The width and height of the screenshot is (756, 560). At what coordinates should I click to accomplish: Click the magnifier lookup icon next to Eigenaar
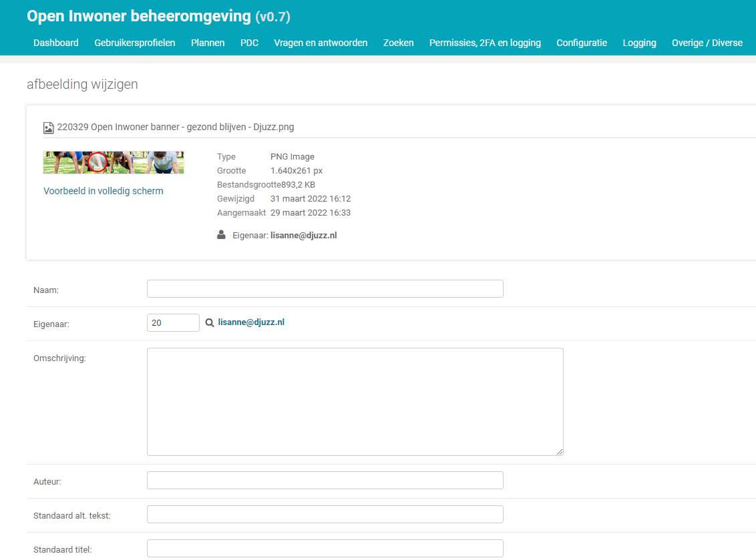coord(210,322)
